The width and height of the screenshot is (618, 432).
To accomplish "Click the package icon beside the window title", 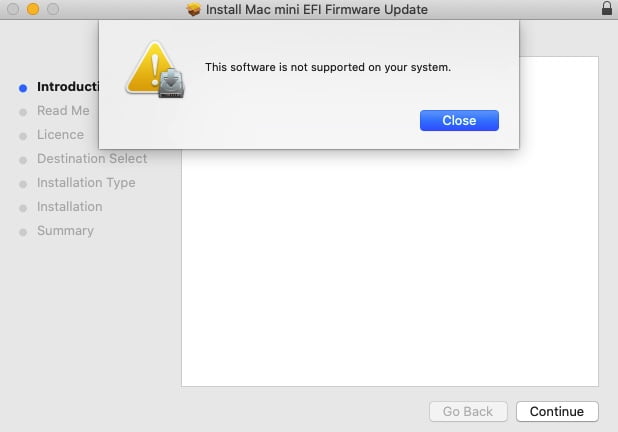I will coord(194,9).
